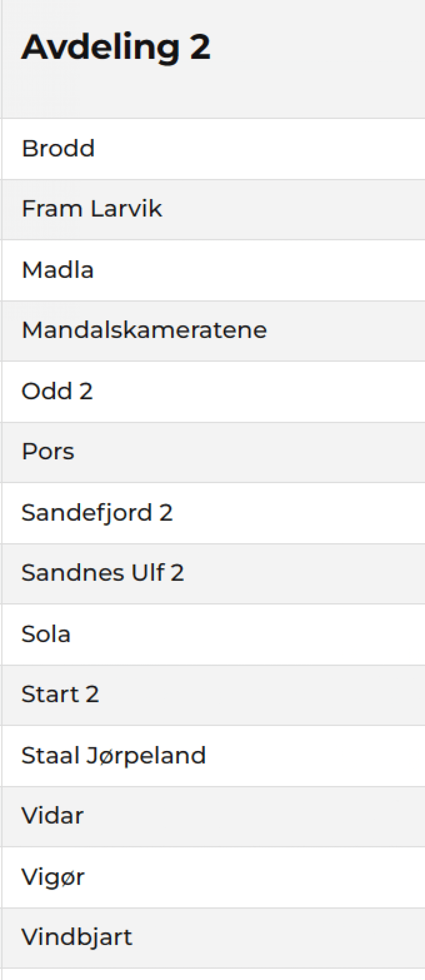Click the Avdeling 2 heading
Viewport: 425px width, 980px height.
click(116, 47)
